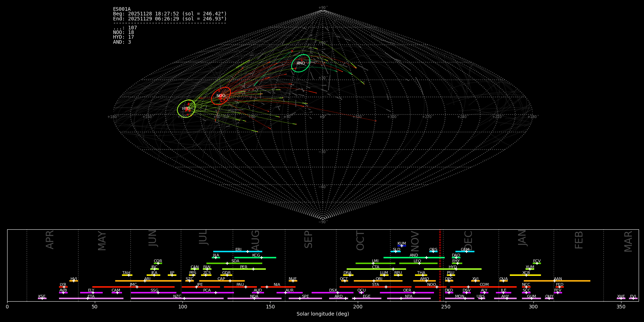Click the 250 tick label on the longitude axis
Viewport: 644px width, 322px height.
coord(445,307)
